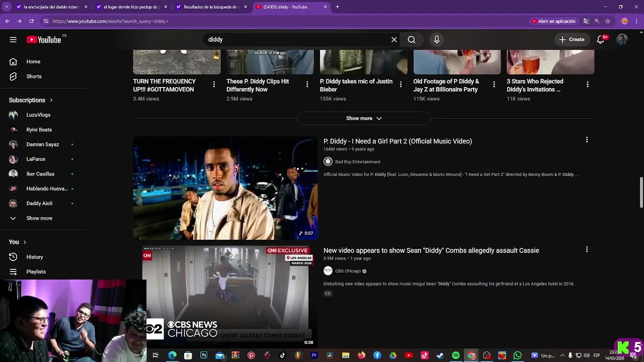
Task: Open options for These P. Diddy Clips short
Action: (x=307, y=84)
